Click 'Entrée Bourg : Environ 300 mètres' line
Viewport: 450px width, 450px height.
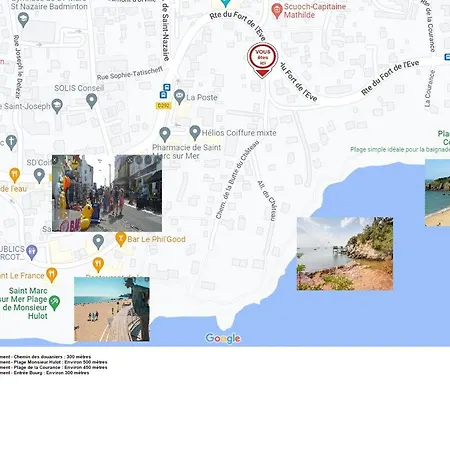(51, 373)
